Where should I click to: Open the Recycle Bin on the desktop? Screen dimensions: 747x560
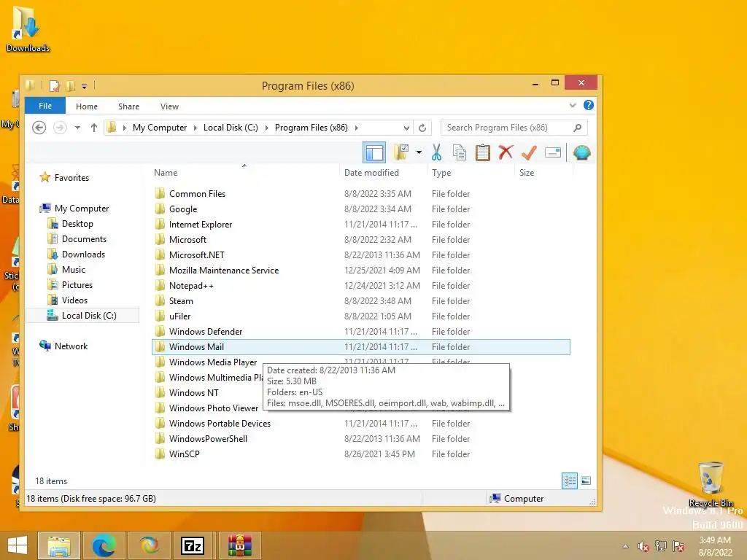point(711,483)
